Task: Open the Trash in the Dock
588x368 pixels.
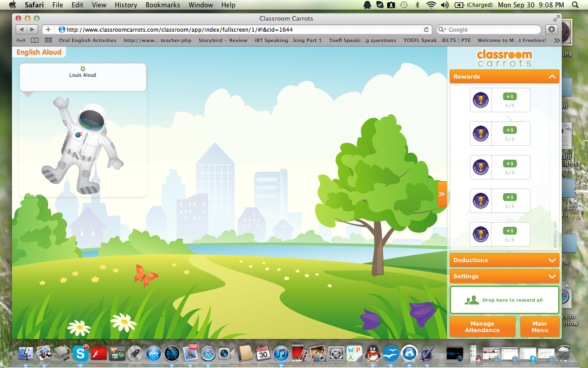Action: click(564, 353)
